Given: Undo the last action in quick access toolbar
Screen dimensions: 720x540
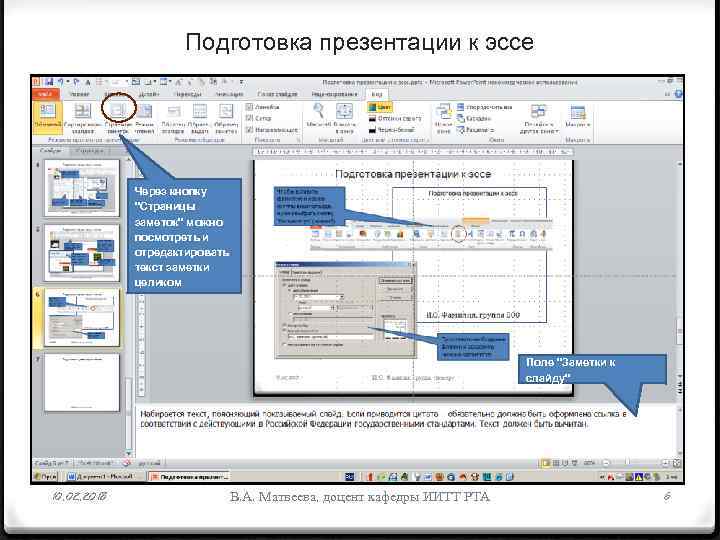Looking at the screenshot, I should (60, 83).
